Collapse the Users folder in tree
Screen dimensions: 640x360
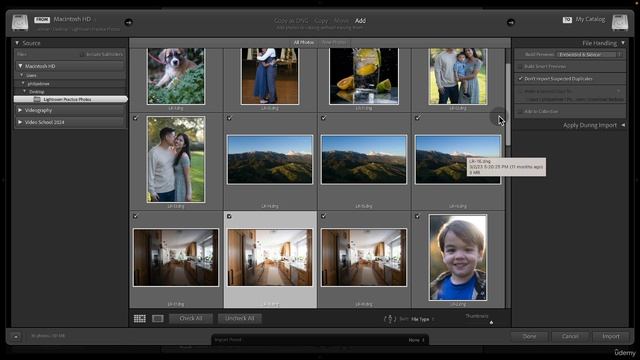(x=22, y=76)
